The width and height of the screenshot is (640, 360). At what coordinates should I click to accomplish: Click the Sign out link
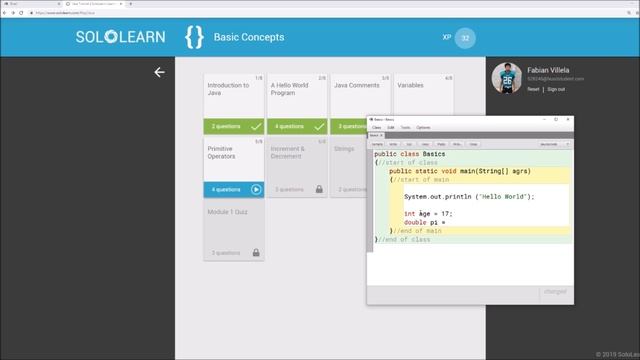(x=556, y=89)
